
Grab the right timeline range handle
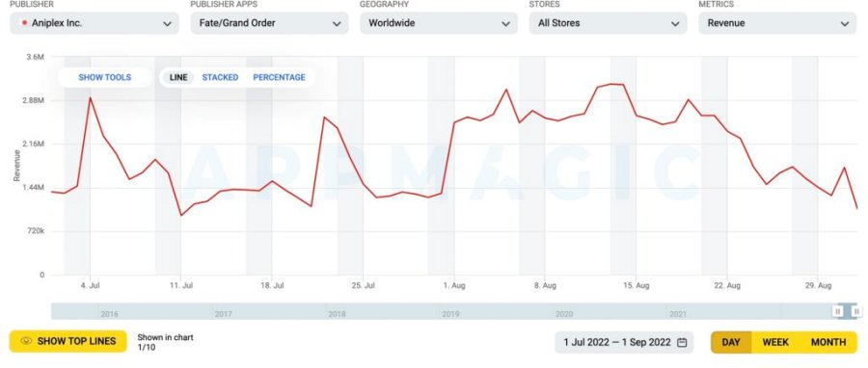pyautogui.click(x=856, y=311)
